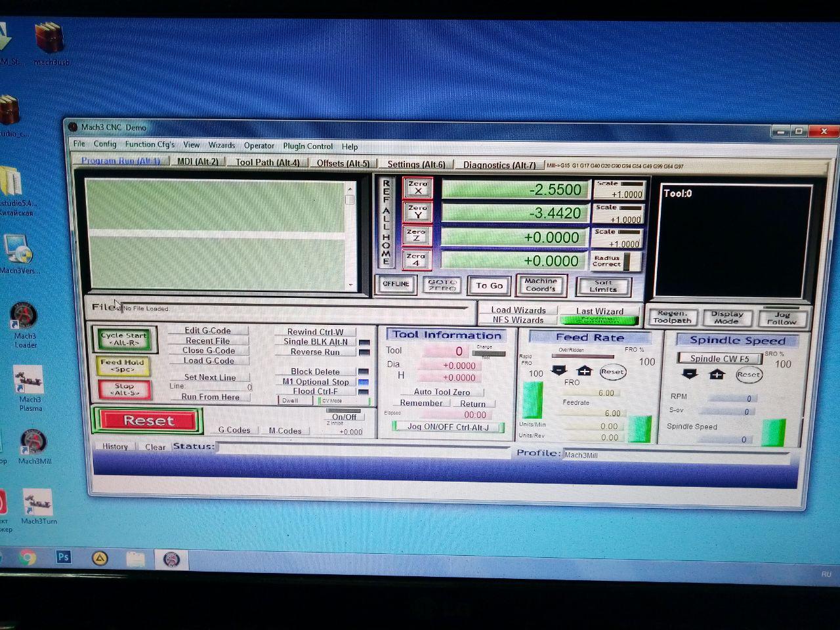Click the History button

[115, 446]
